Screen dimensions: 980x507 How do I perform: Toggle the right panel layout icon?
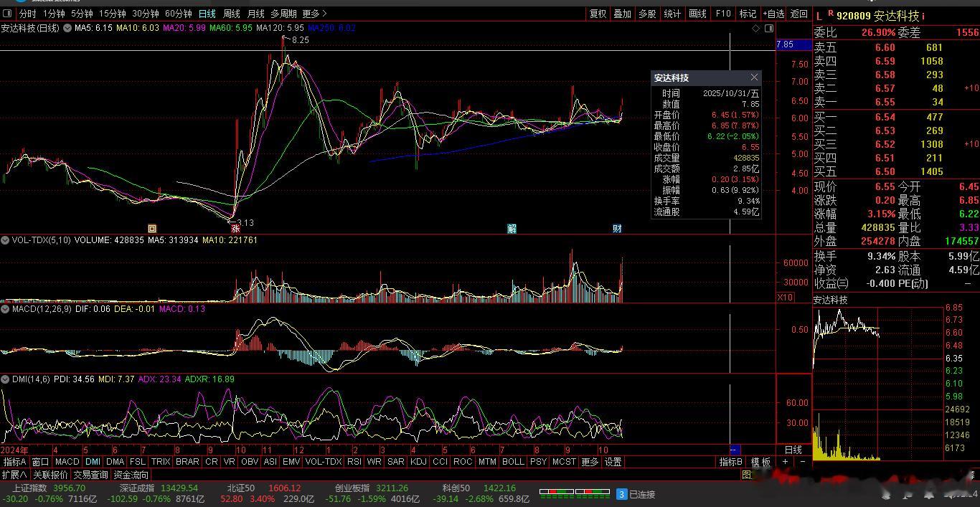[x=769, y=28]
